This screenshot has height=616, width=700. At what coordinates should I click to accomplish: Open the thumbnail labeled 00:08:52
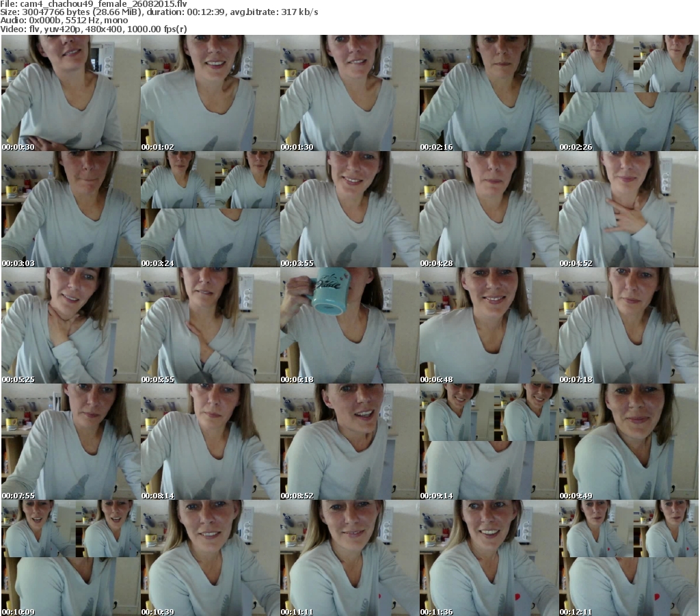[x=349, y=442]
